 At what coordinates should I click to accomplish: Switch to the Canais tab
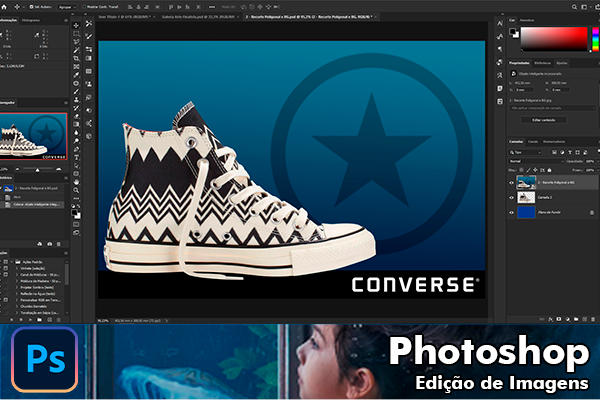(x=533, y=142)
